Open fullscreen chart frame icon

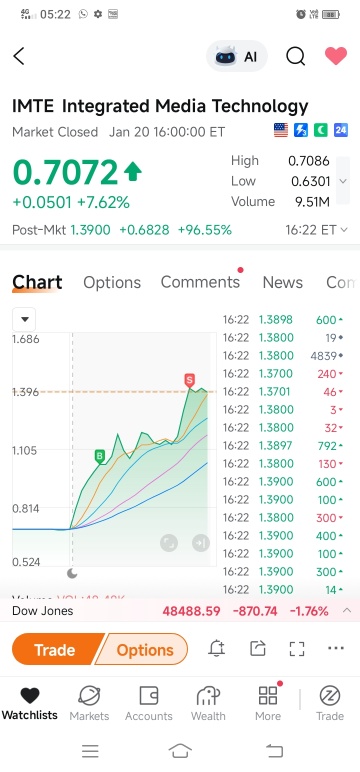(x=297, y=648)
